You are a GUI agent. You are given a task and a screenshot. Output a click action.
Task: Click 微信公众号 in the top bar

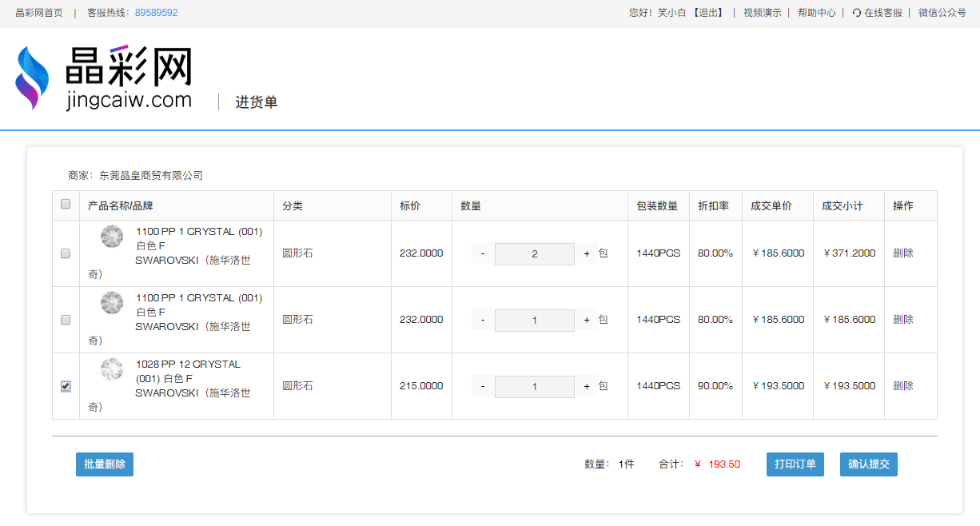coord(942,13)
